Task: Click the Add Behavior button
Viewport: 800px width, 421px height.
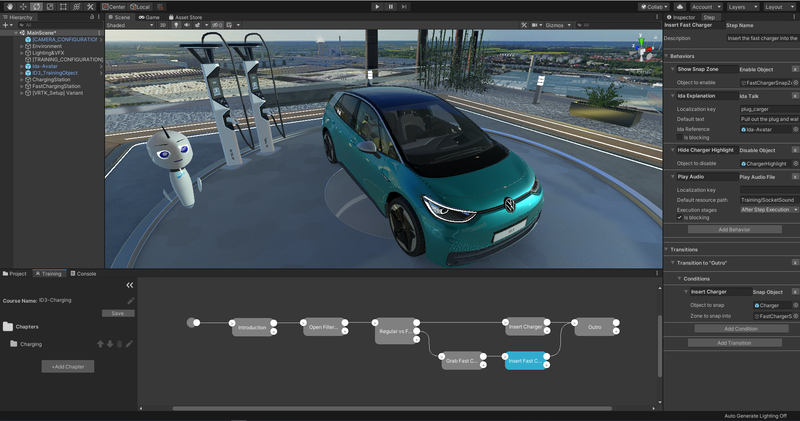Action: point(735,230)
